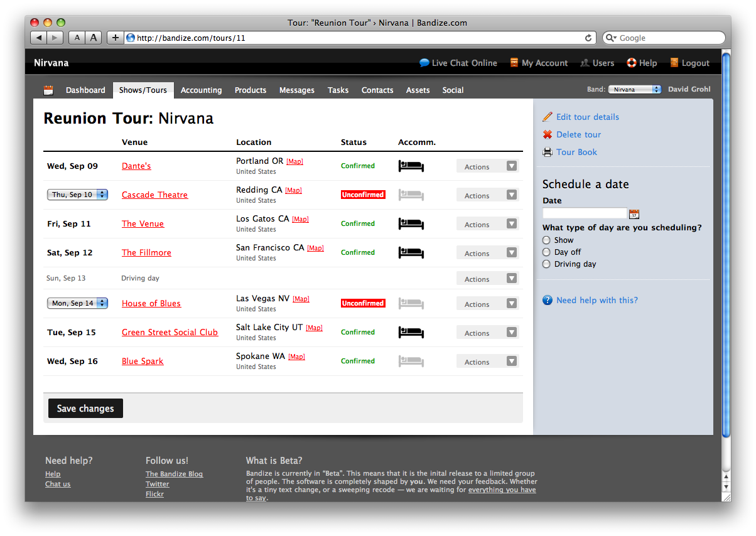Open the Twitter footer link
This screenshot has height=536, width=756.
click(158, 484)
